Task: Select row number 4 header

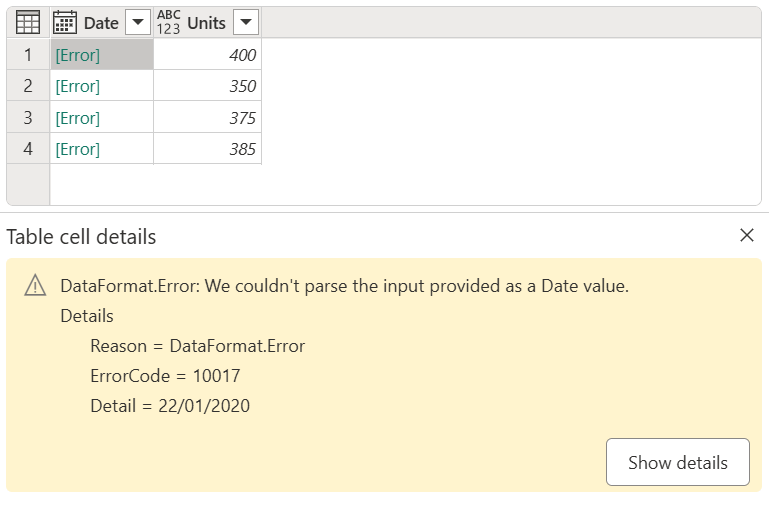Action: (x=28, y=149)
